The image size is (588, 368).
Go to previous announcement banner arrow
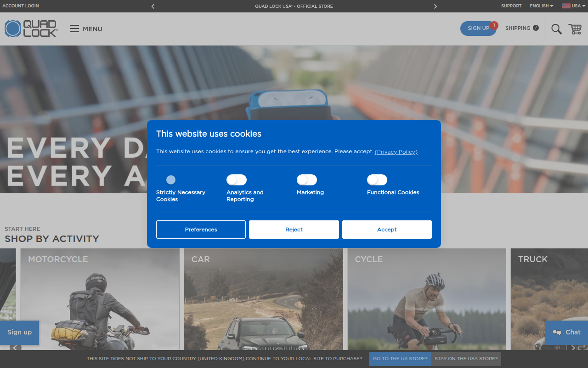point(153,6)
